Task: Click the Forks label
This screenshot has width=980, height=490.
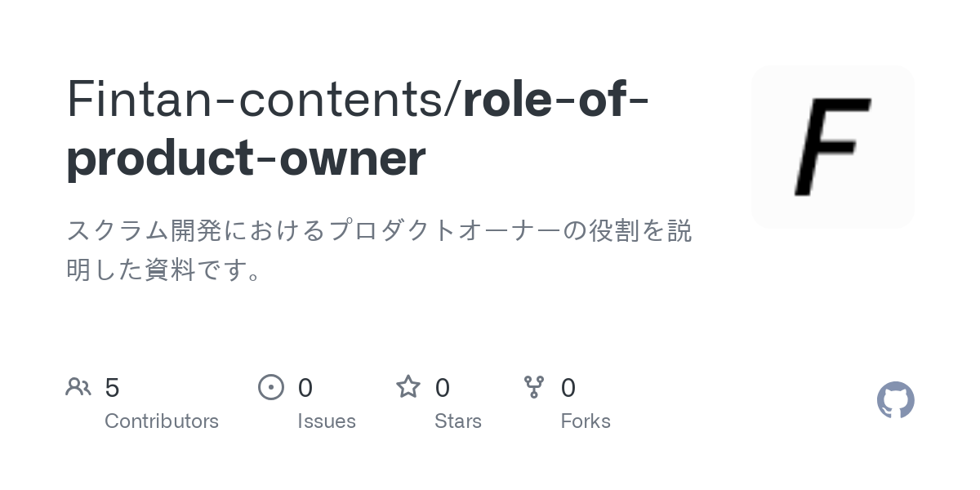Action: point(586,421)
